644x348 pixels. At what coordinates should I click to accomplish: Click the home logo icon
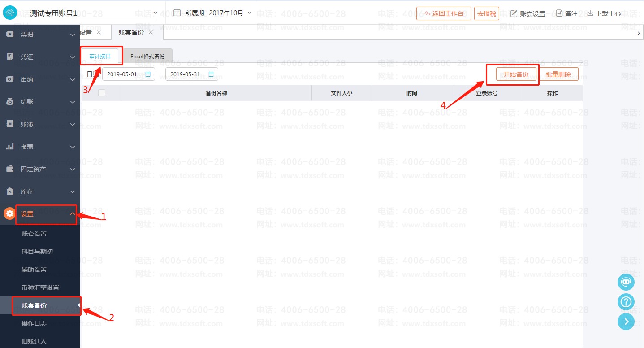point(10,13)
